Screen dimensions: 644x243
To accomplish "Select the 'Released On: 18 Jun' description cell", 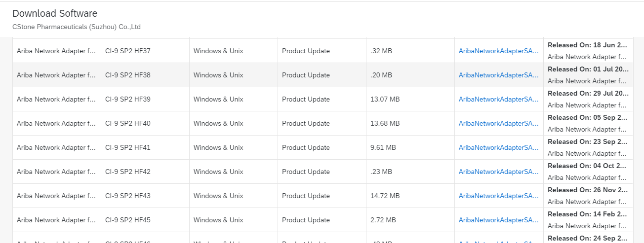I will pos(588,45).
